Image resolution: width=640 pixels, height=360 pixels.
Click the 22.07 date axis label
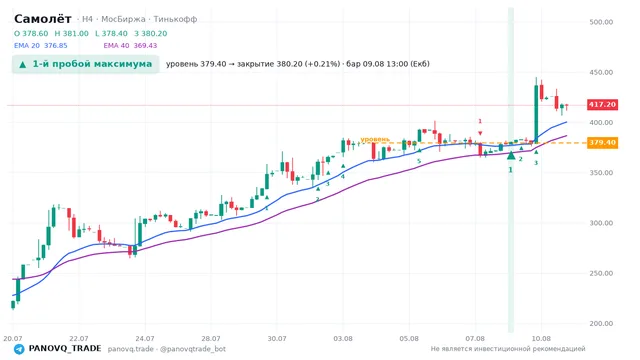[x=79, y=338]
